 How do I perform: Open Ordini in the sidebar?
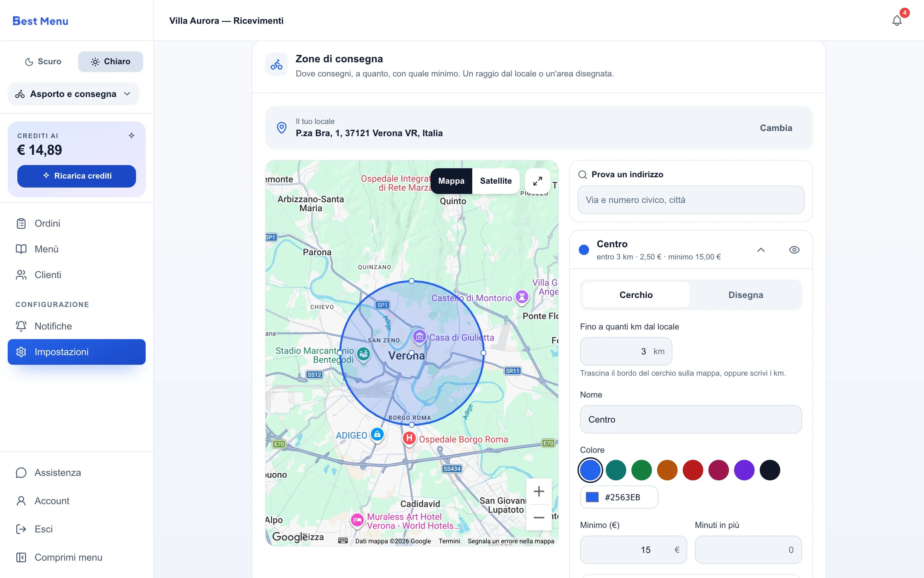click(x=76, y=223)
